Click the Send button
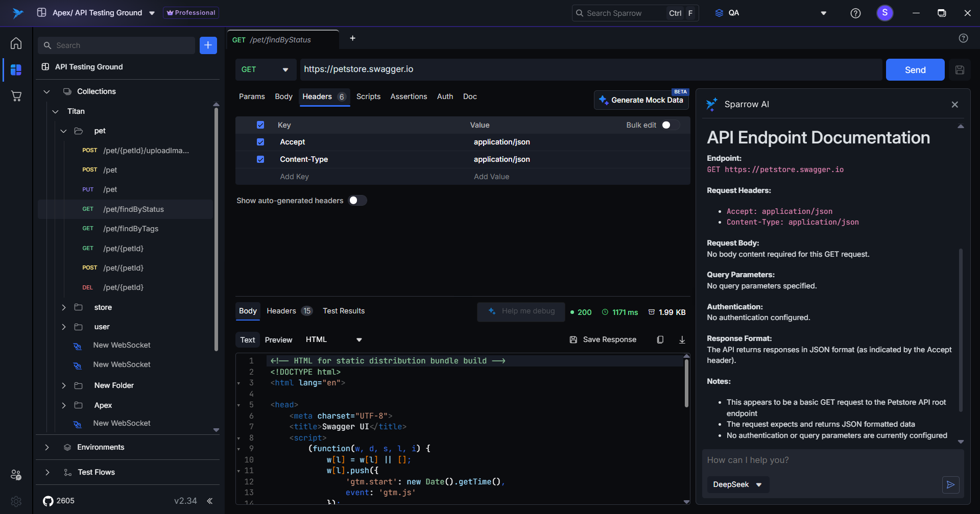Screen dimensions: 980x514 [915, 70]
